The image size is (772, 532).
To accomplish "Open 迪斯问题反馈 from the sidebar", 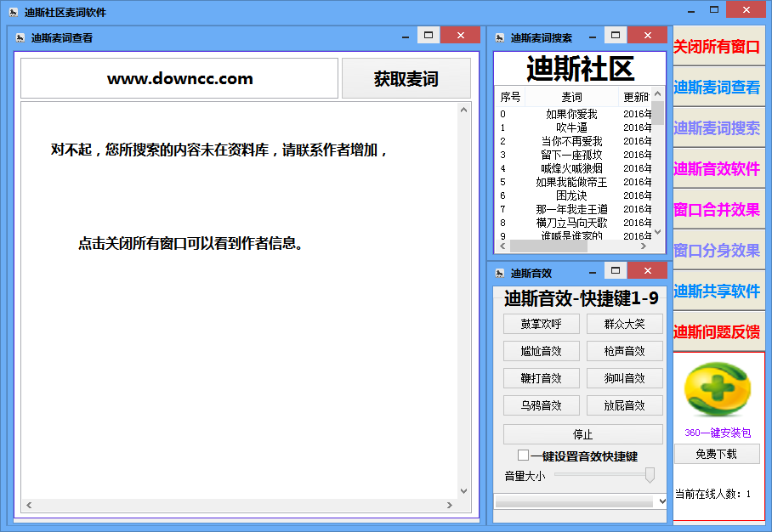I will click(x=718, y=332).
